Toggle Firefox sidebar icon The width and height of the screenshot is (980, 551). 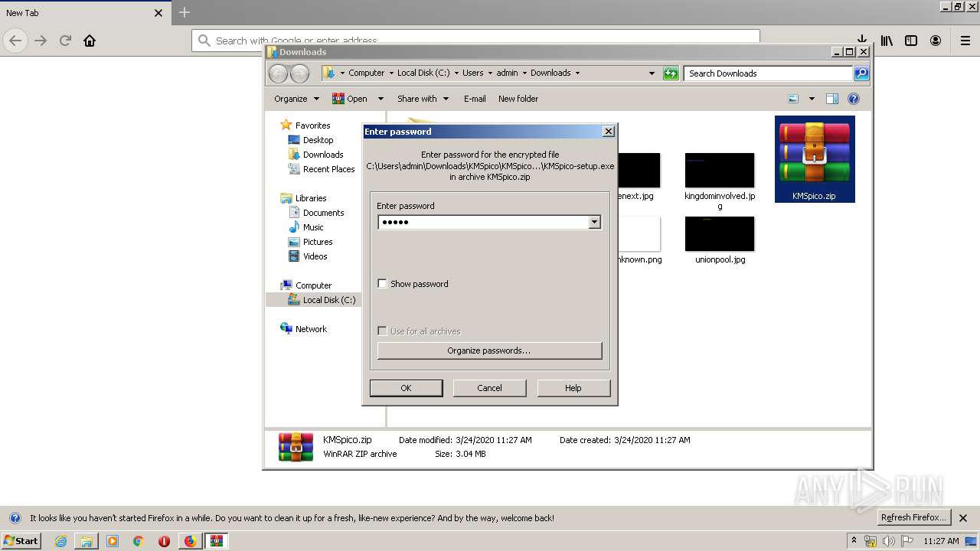911,41
